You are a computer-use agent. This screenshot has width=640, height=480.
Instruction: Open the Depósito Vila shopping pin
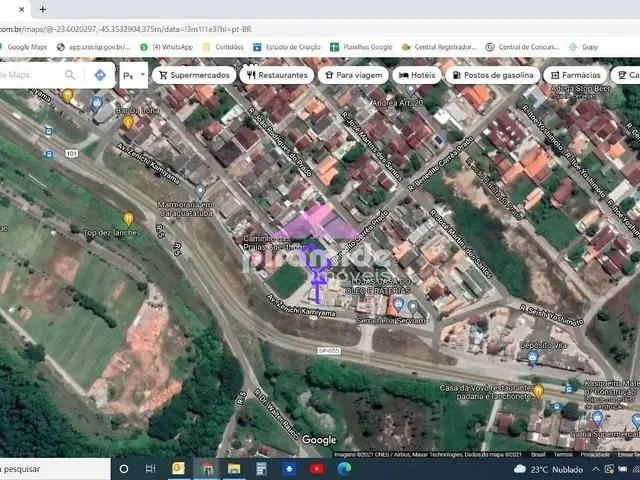(532, 358)
